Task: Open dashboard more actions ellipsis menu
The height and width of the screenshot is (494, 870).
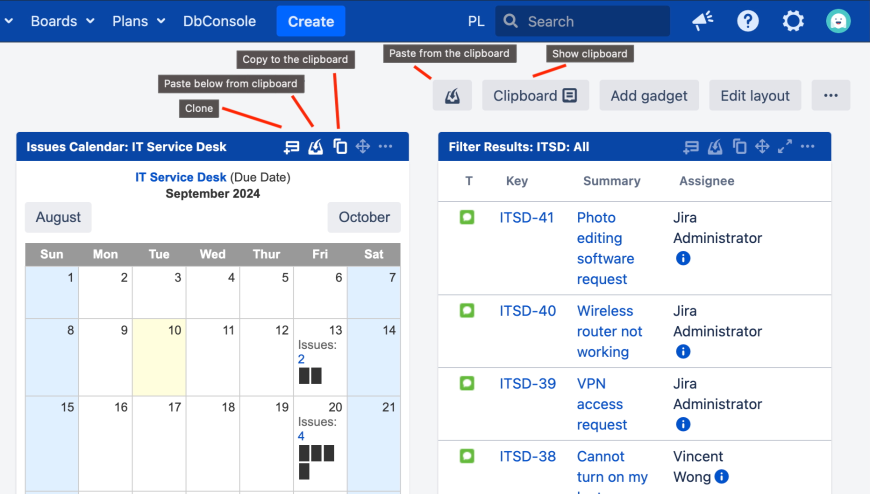Action: coord(830,96)
